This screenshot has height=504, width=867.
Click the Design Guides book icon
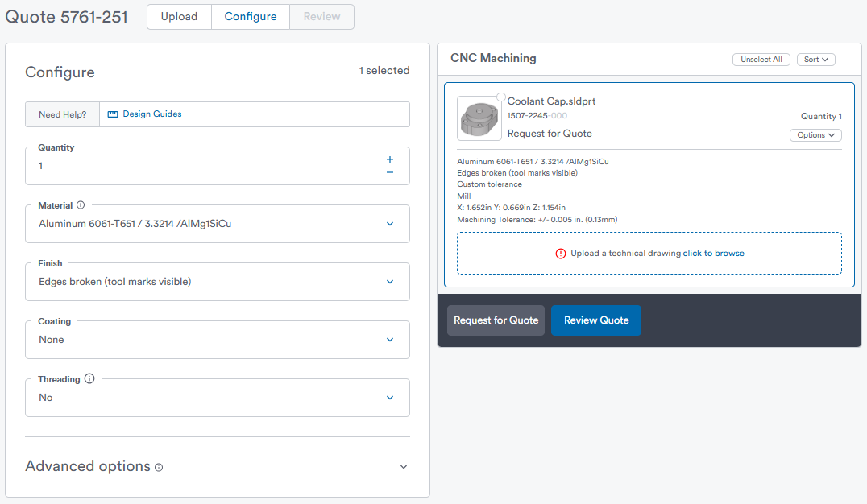click(113, 114)
